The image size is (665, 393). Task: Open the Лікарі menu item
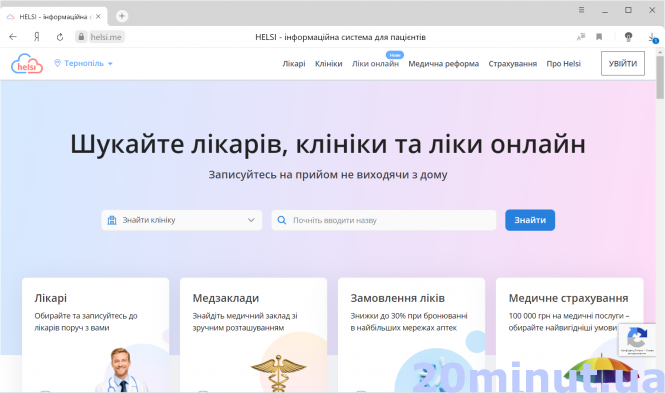click(294, 64)
